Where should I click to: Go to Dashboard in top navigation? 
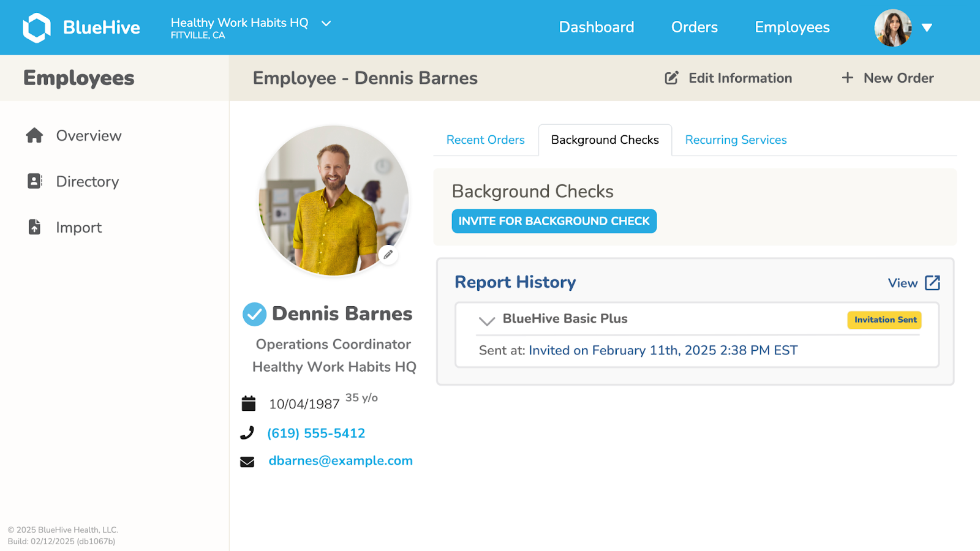(x=597, y=28)
